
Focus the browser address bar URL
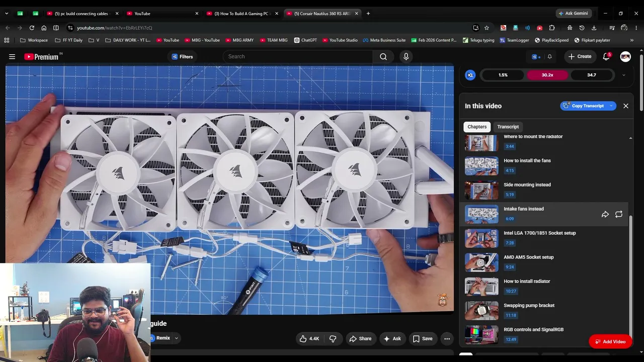114,28
